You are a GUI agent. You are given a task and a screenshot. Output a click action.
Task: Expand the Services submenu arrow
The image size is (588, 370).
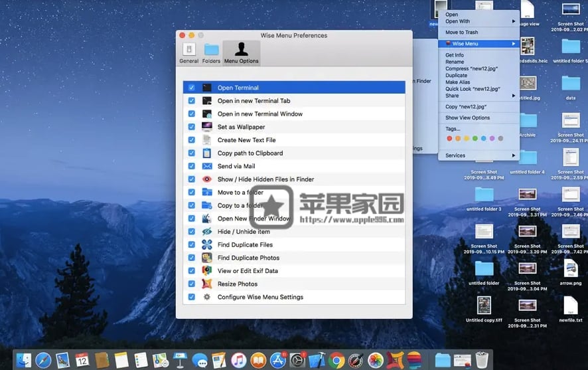[x=514, y=155]
